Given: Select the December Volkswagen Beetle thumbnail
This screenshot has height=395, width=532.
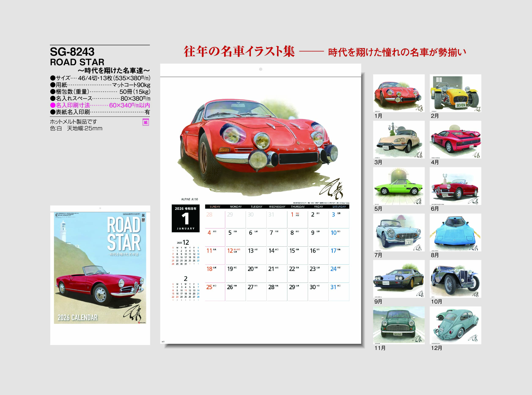Looking at the screenshot, I should [x=455, y=325].
